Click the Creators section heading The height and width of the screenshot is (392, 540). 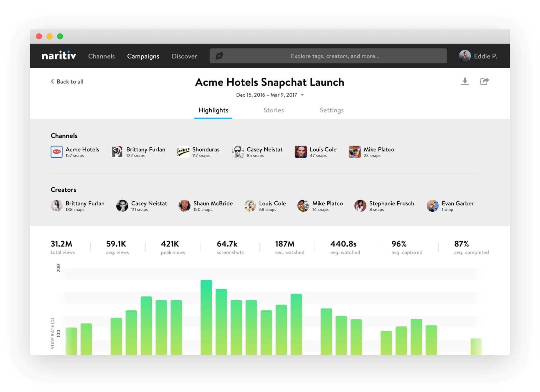[63, 190]
